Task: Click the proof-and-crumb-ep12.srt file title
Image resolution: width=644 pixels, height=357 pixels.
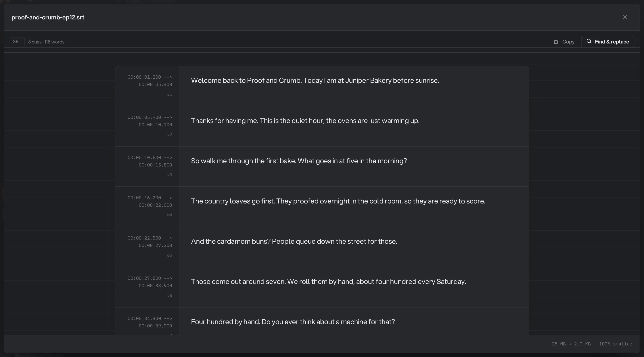Action: [48, 17]
